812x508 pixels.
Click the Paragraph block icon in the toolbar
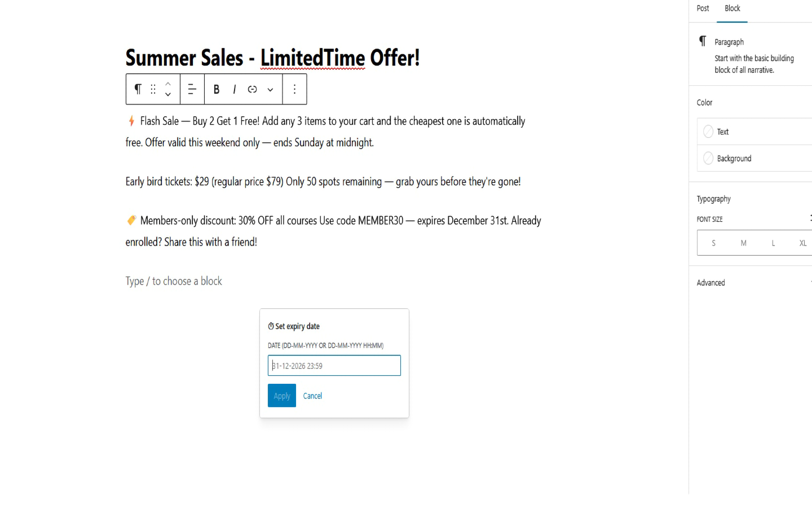coord(138,89)
